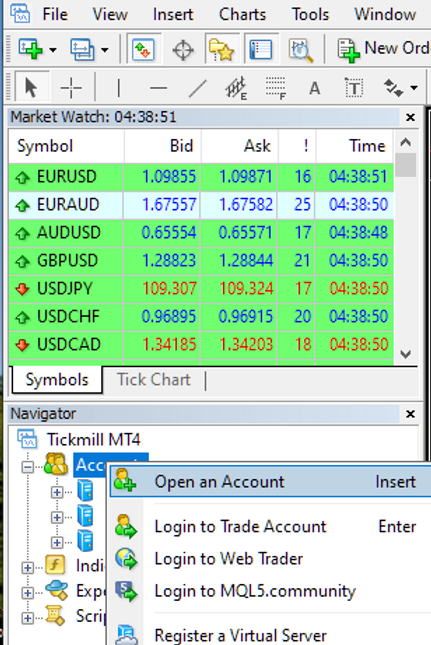The width and height of the screenshot is (431, 645).
Task: Select the horizontal line drawing tool
Action: (x=158, y=88)
